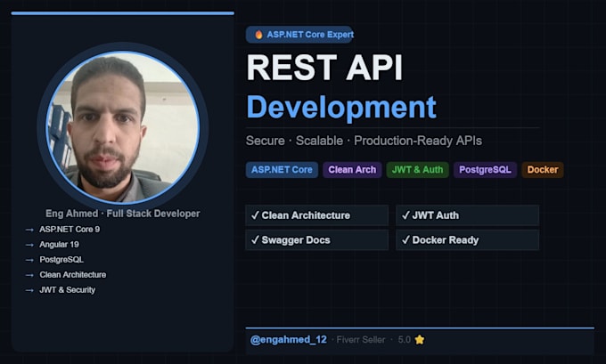Image resolution: width=606 pixels, height=364 pixels.
Task: Click the checkmark next to JWT Auth
Action: (405, 215)
